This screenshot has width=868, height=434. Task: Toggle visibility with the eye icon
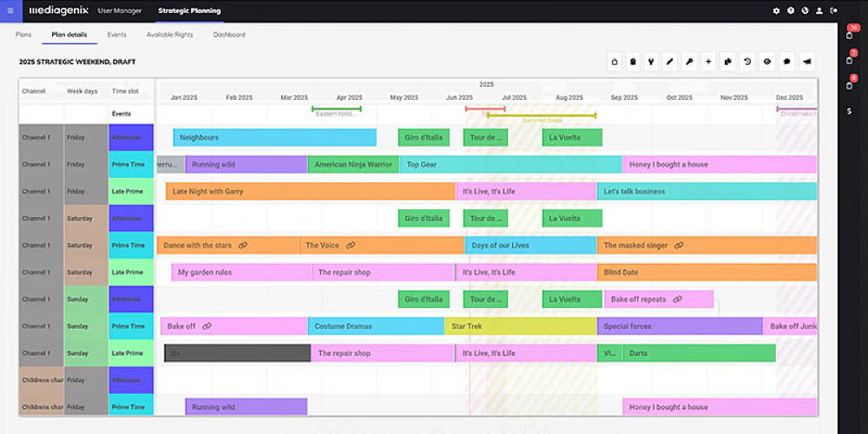[x=767, y=62]
